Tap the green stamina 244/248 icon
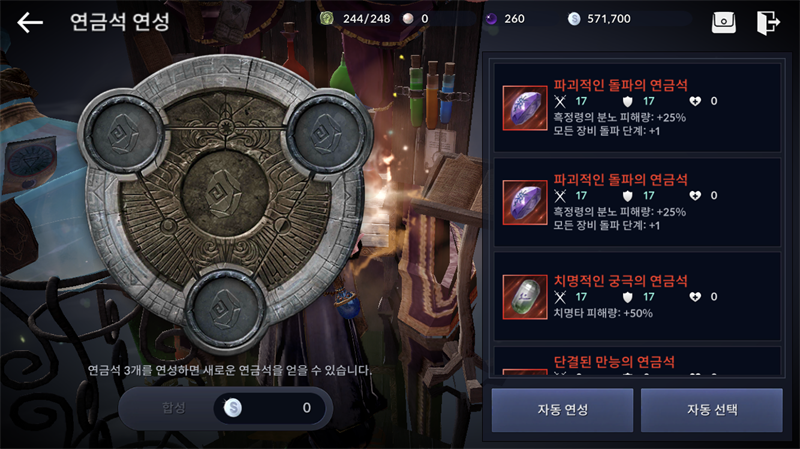This screenshot has width=800, height=449. point(327,19)
